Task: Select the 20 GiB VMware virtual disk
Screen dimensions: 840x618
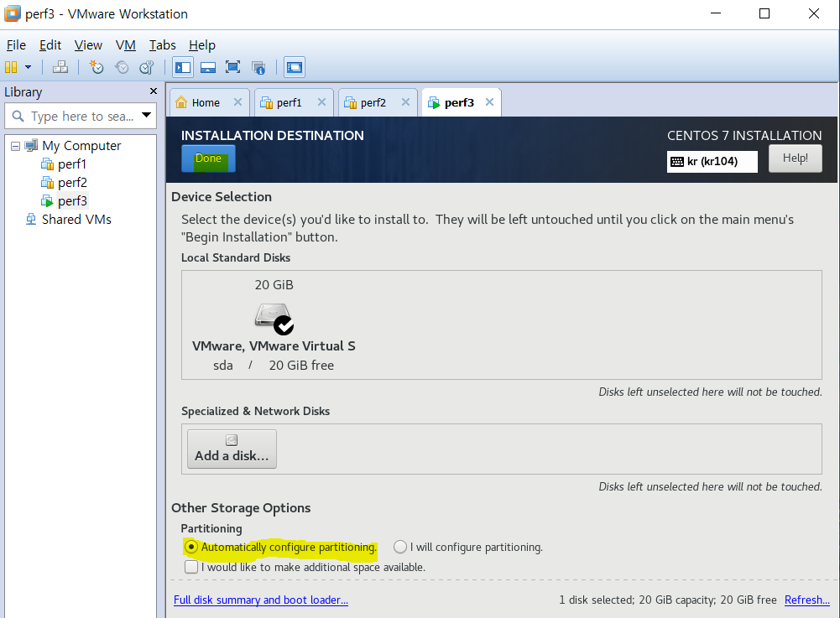Action: coord(274,325)
